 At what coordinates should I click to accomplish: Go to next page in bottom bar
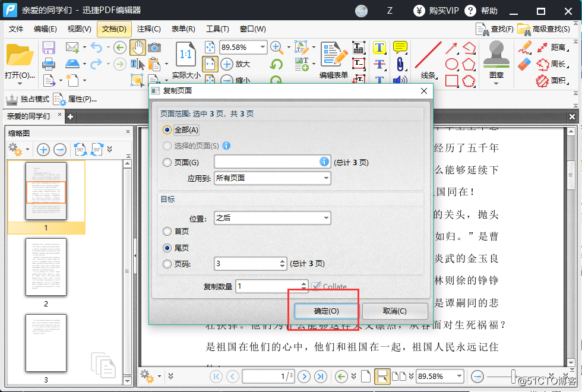(304, 377)
